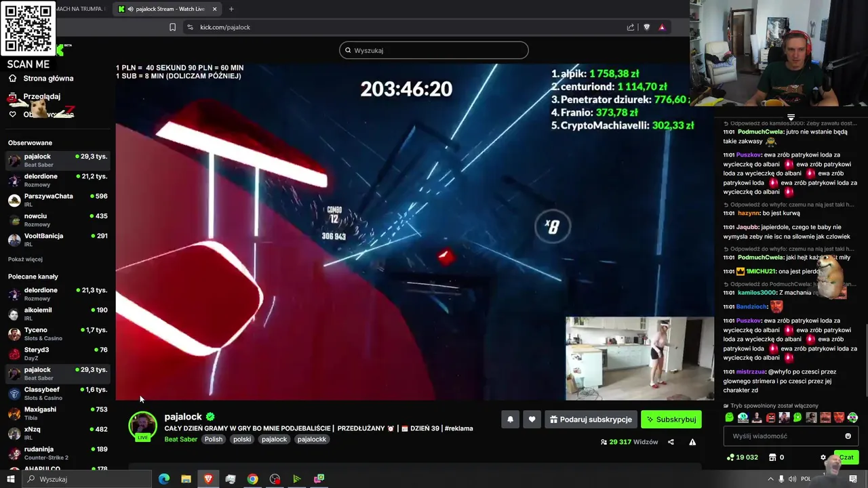
Task: Turn on notifications with the bell icon
Action: tap(511, 420)
